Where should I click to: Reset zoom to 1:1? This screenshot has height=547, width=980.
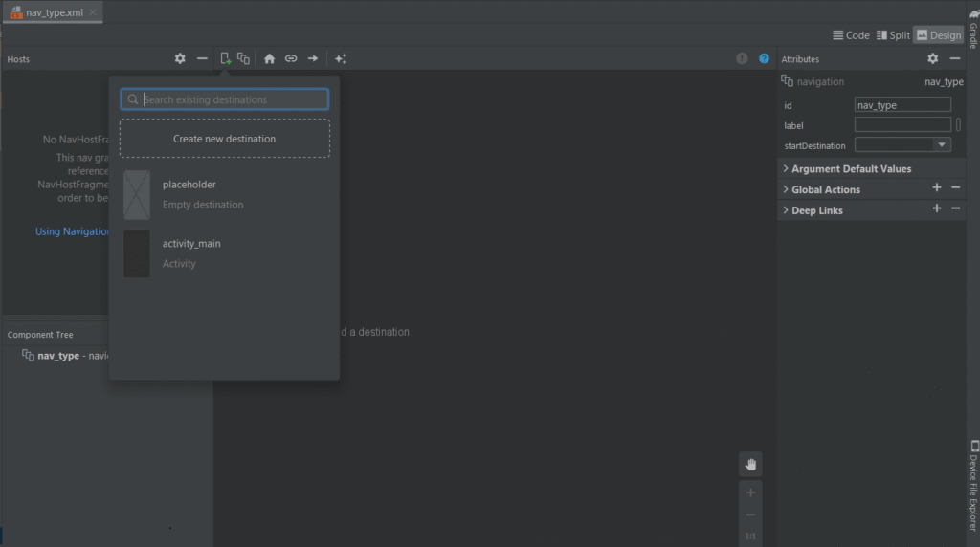pyautogui.click(x=750, y=536)
